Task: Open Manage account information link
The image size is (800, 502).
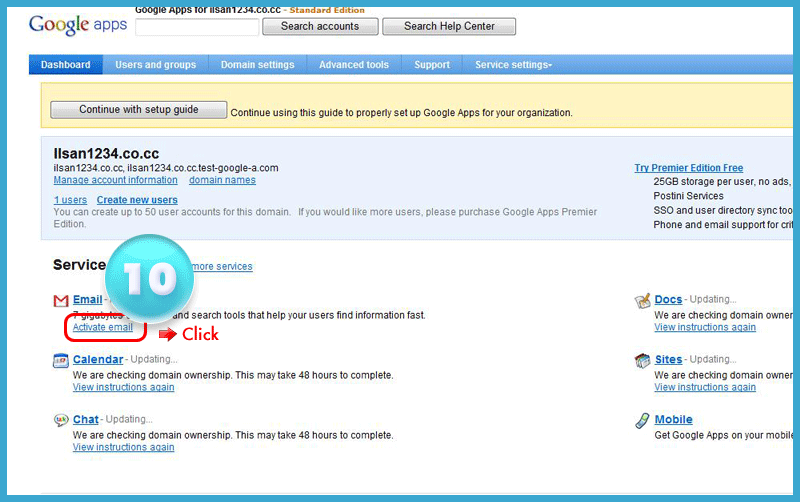Action: (116, 180)
